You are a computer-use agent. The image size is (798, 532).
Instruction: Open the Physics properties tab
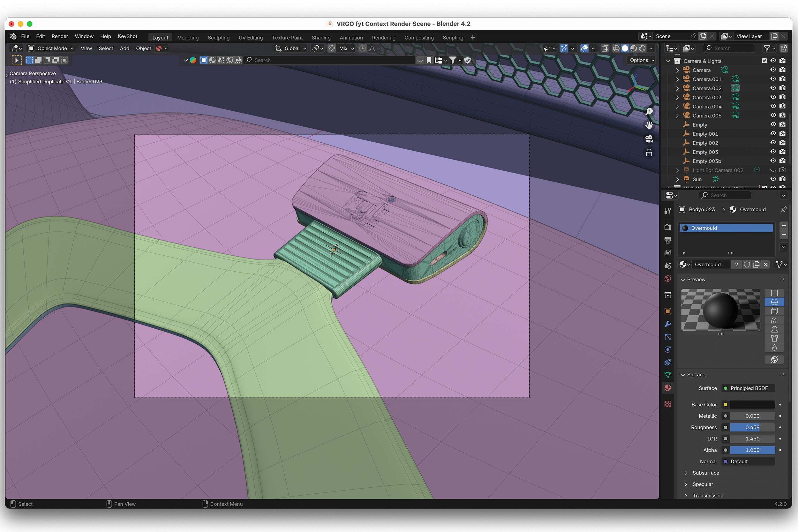(x=667, y=349)
